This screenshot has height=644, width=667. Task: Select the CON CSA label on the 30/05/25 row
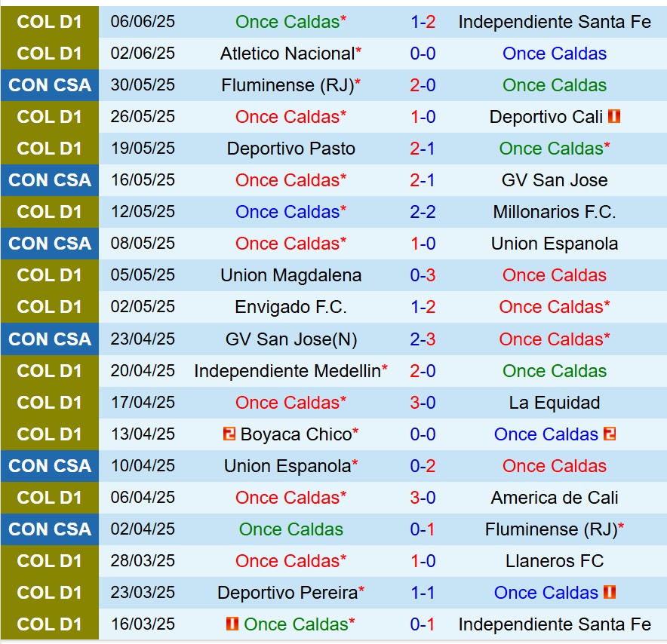coord(50,85)
